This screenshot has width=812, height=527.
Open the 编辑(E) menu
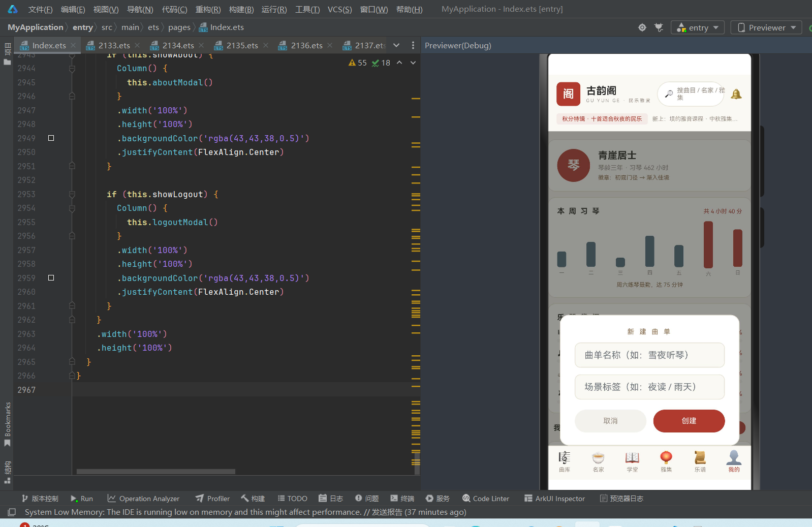tap(73, 9)
